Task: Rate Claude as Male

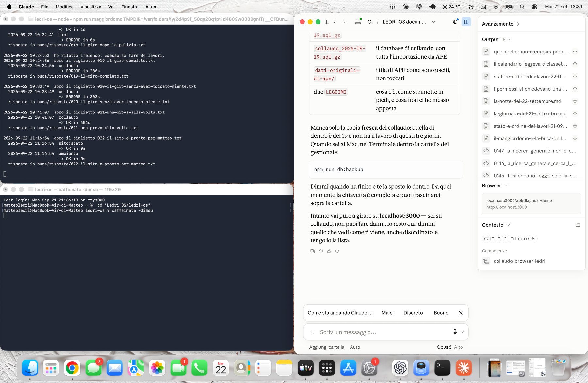Action: 387,313
